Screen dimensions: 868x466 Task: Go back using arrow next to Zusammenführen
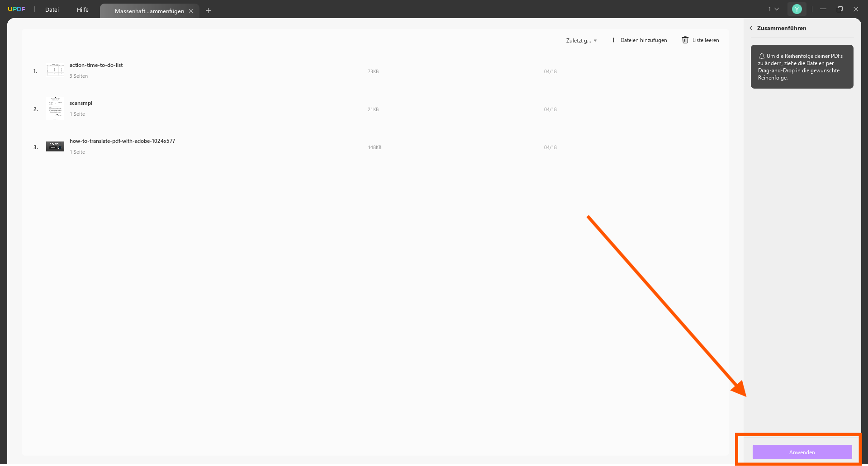point(751,28)
